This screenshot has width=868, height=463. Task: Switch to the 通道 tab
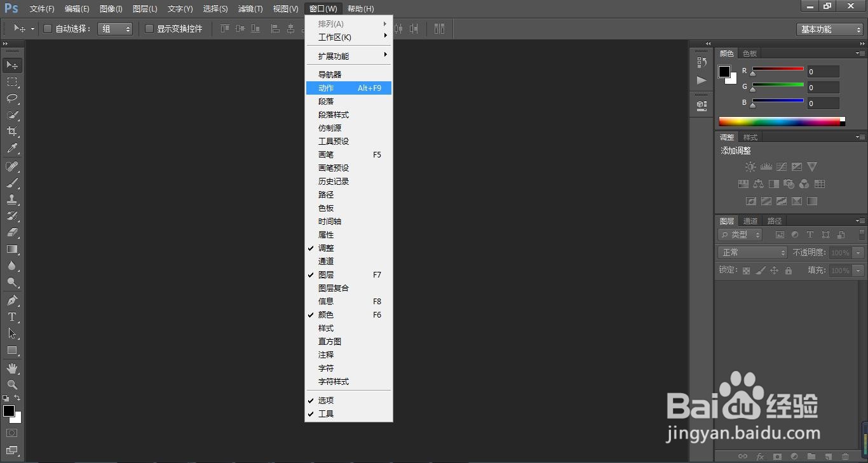(750, 220)
